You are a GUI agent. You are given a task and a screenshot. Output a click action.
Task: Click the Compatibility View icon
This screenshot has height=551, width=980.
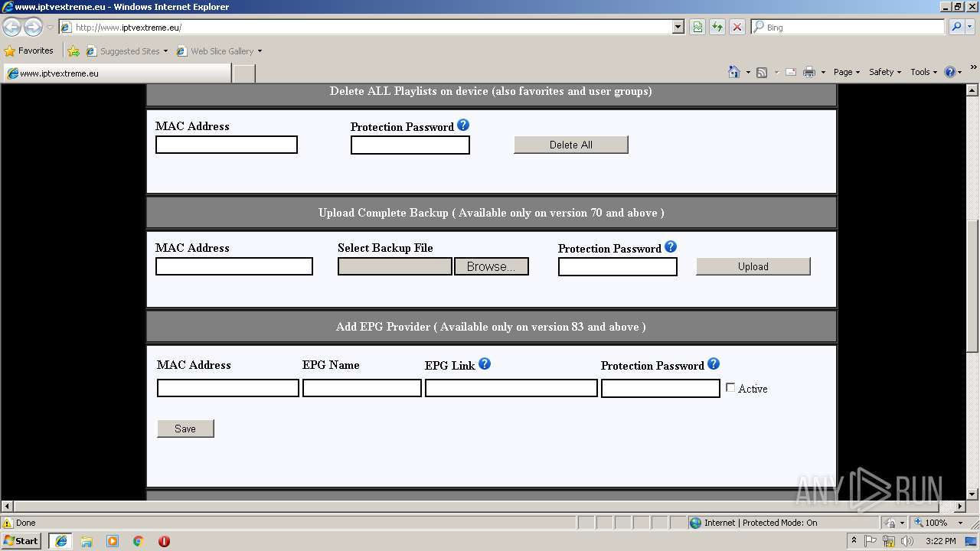pos(697,27)
